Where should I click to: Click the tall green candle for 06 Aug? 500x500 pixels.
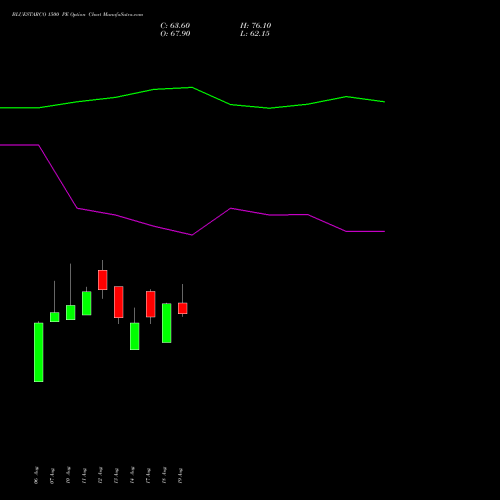point(39,352)
